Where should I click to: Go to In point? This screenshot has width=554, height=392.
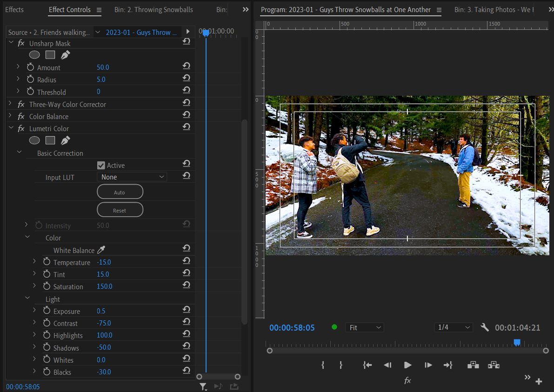click(x=367, y=365)
